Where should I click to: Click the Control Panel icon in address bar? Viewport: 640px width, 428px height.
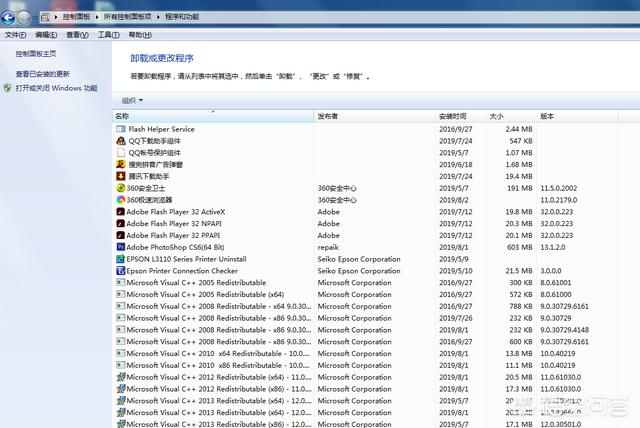coord(45,17)
